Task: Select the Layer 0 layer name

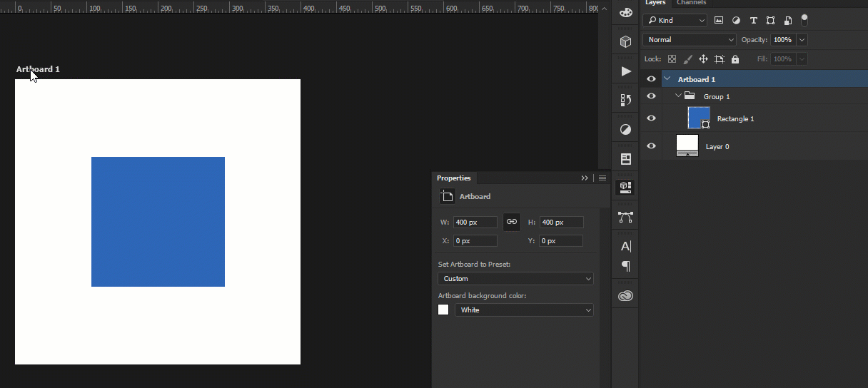Action: click(x=717, y=147)
